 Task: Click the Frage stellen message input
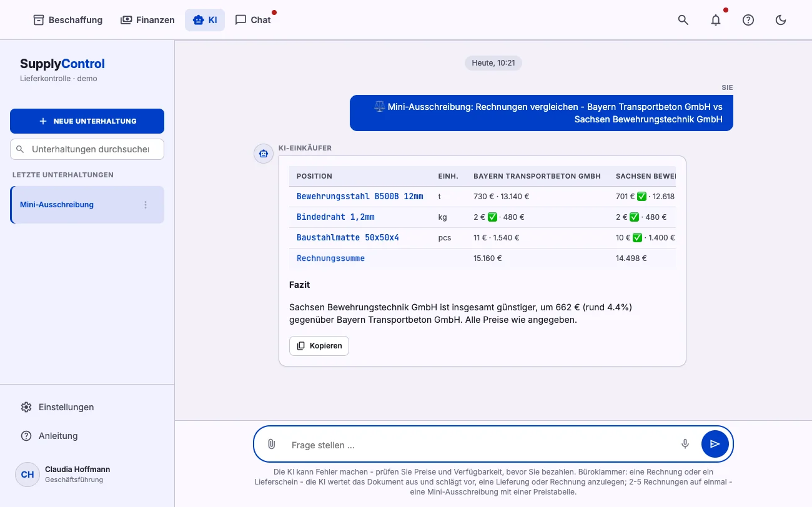point(480,445)
